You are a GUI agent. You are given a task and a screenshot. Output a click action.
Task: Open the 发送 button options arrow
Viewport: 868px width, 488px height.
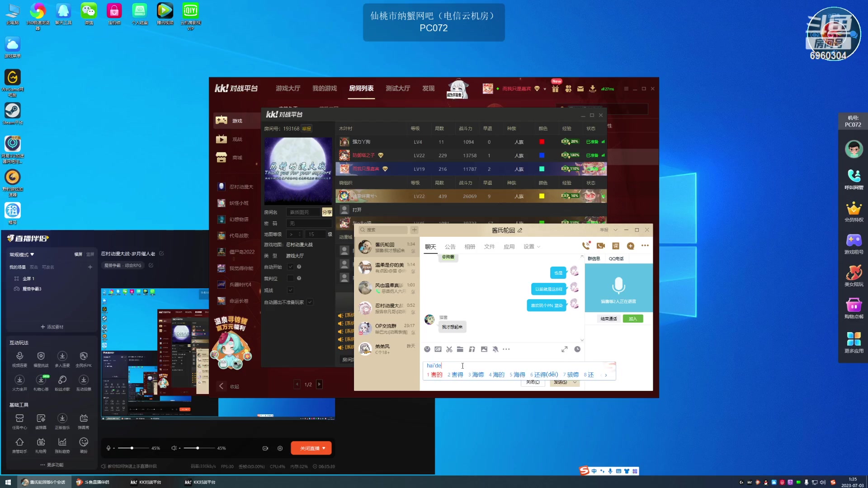pyautogui.click(x=575, y=382)
